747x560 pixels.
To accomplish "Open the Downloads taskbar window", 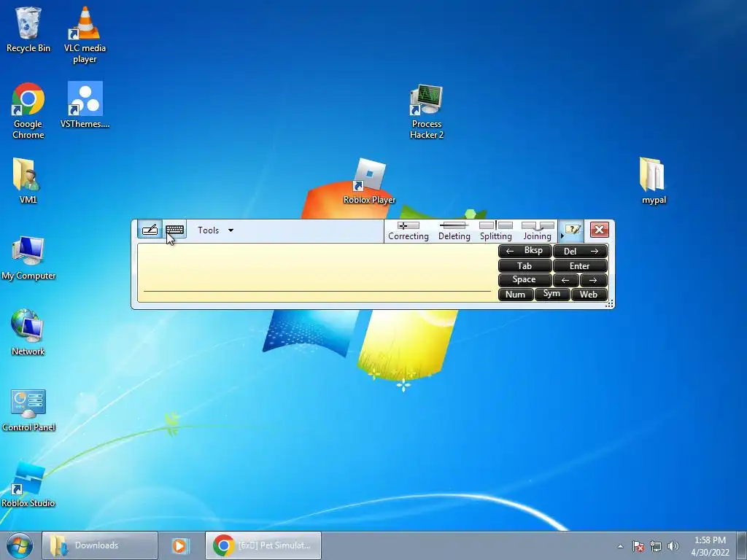I will coord(99,545).
